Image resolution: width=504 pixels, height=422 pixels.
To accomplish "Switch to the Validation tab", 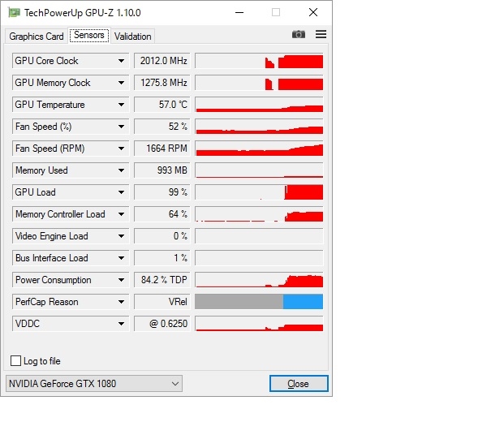I will click(x=133, y=37).
